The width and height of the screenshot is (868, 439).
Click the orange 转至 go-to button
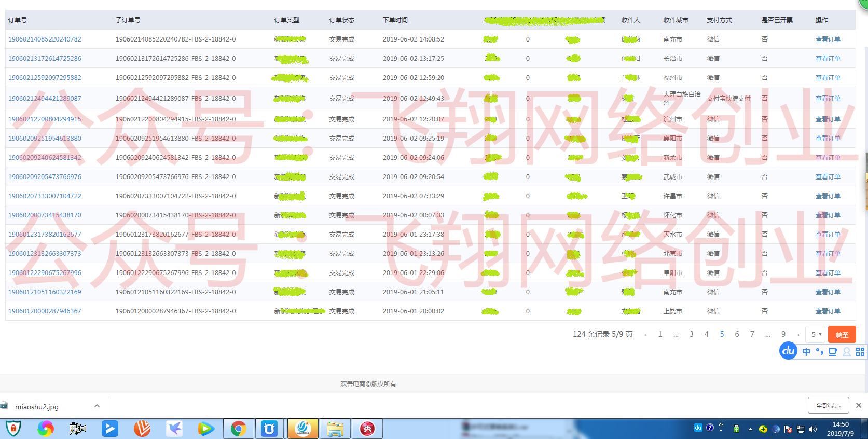(842, 335)
